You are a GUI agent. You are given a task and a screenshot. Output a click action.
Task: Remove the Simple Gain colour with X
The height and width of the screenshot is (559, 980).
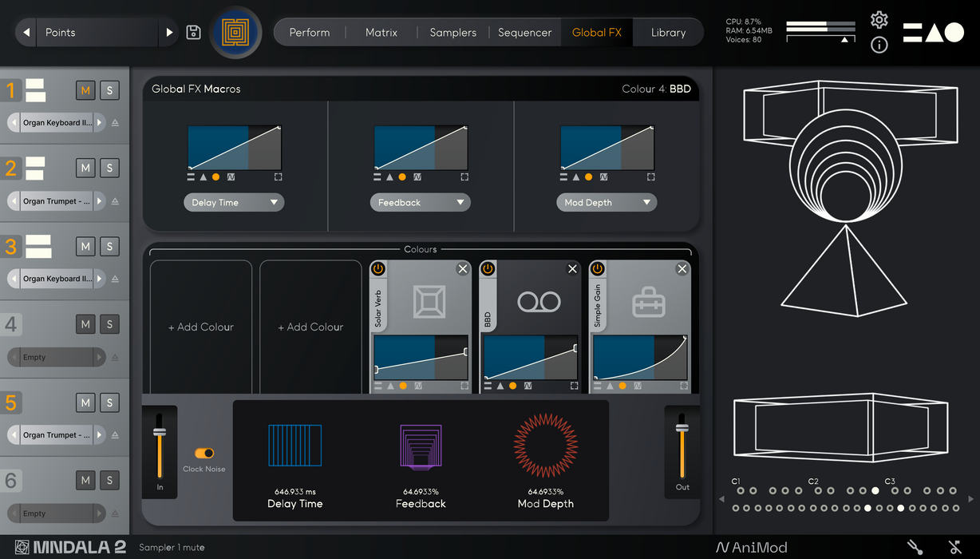point(682,269)
